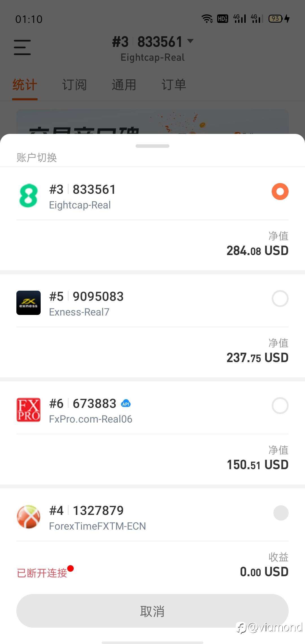Image resolution: width=305 pixels, height=644 pixels.
Task: Open the 订单 tab
Action: (x=174, y=85)
